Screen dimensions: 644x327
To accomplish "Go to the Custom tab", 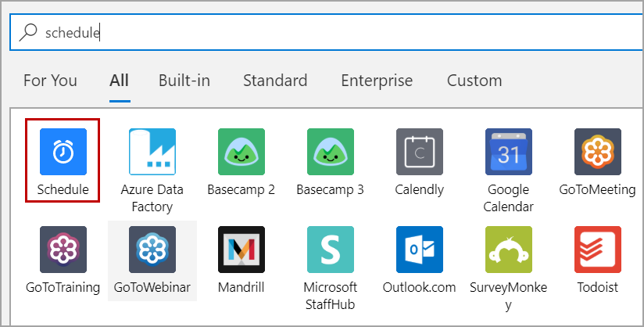I will 474,81.
